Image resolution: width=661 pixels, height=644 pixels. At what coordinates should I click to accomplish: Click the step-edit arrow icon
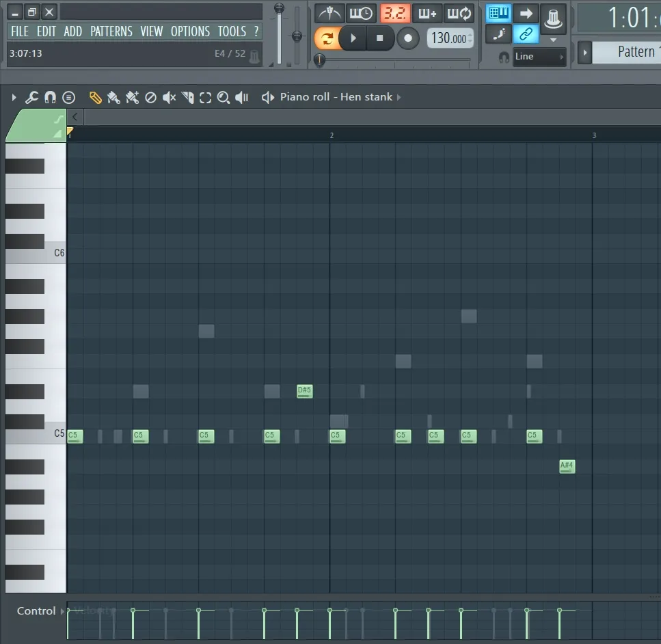tap(526, 13)
